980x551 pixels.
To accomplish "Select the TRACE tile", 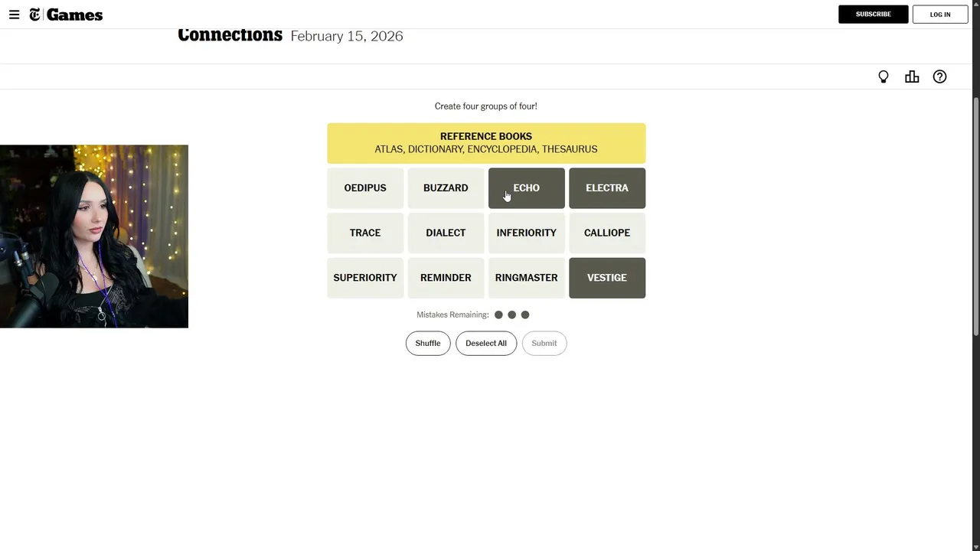I will pyautogui.click(x=365, y=233).
